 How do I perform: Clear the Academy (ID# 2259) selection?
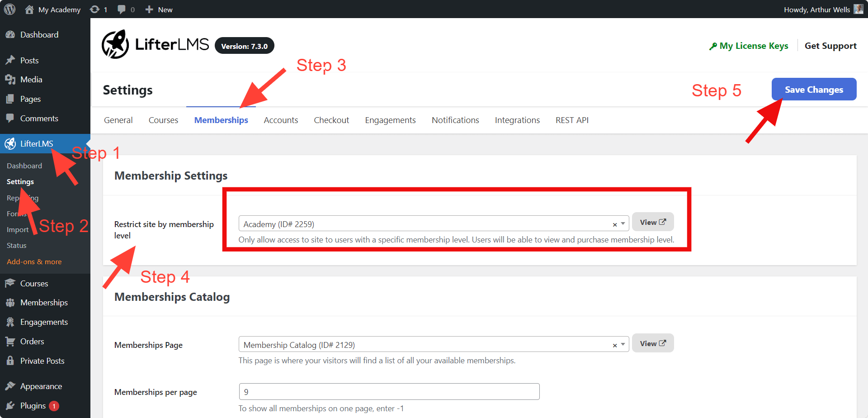[615, 224]
